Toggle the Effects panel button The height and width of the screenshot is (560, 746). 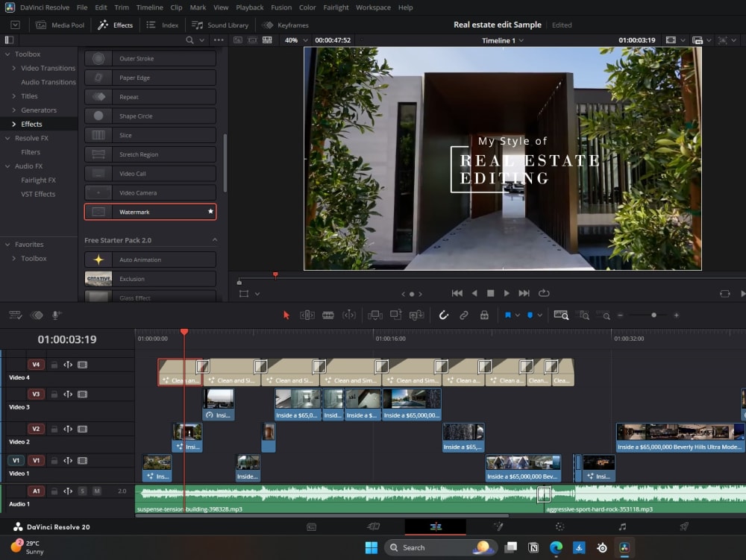pos(115,25)
